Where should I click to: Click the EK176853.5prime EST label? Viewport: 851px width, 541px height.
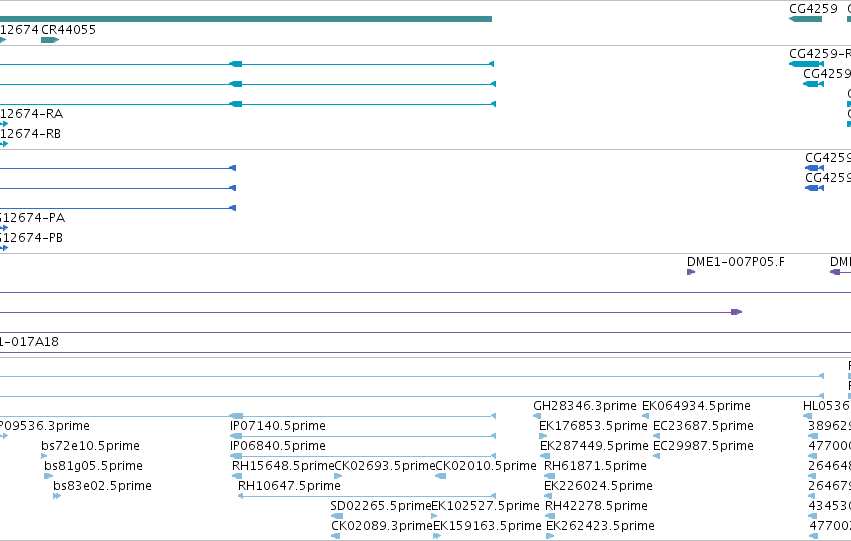click(593, 426)
